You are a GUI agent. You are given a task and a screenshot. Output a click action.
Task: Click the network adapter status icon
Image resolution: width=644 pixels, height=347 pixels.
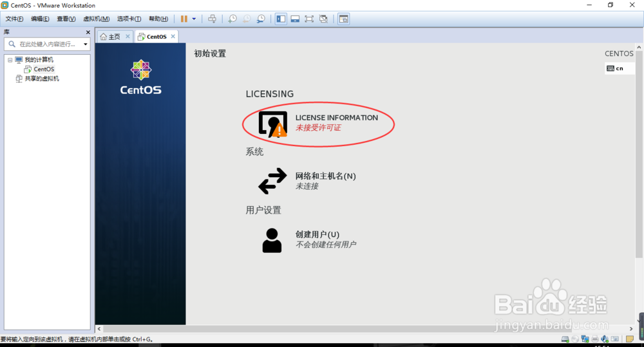pos(585,339)
